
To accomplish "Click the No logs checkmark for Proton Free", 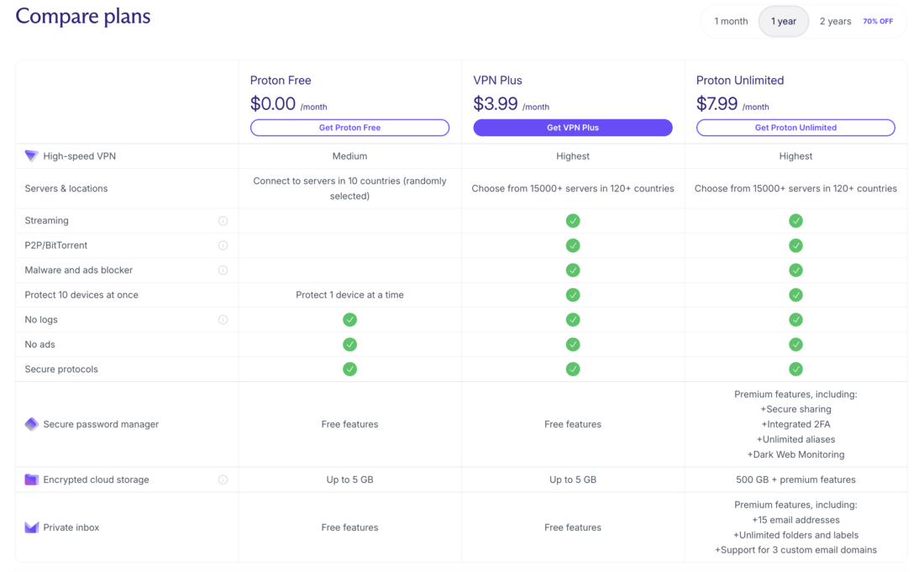I will 349,319.
